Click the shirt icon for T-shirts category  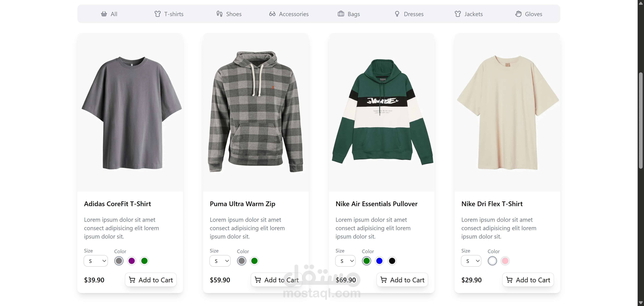click(157, 14)
